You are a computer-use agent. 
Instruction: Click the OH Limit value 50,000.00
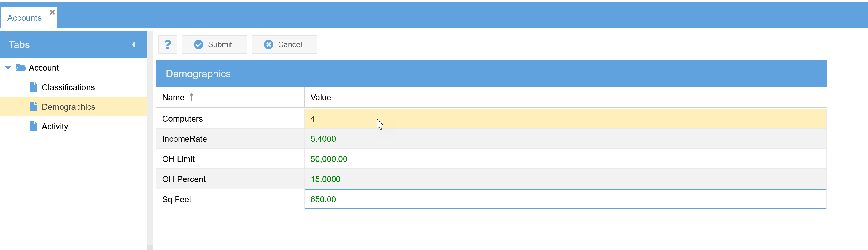coord(328,159)
